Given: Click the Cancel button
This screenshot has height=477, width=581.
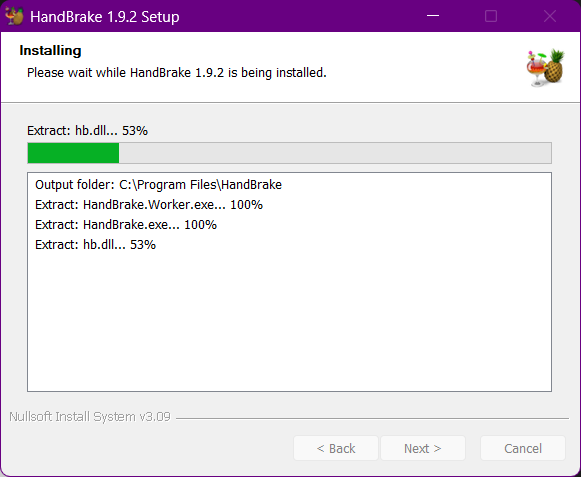Looking at the screenshot, I should 523,448.
